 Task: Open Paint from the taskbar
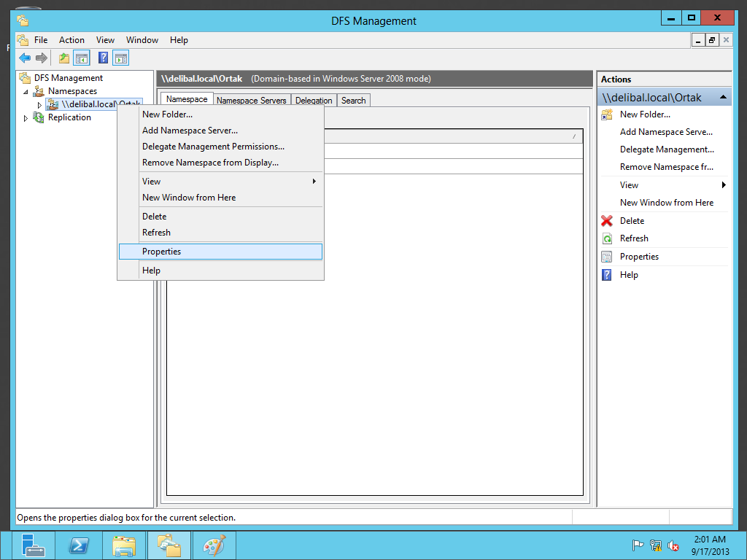pos(214,545)
